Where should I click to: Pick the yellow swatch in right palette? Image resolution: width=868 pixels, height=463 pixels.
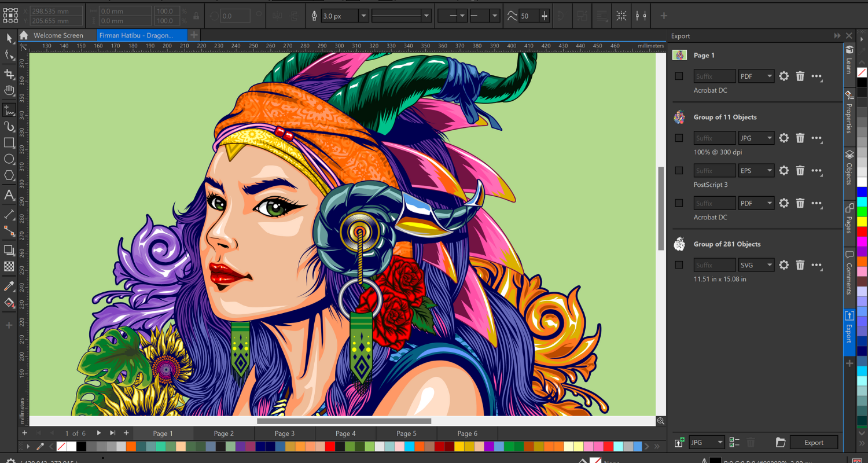(x=862, y=221)
